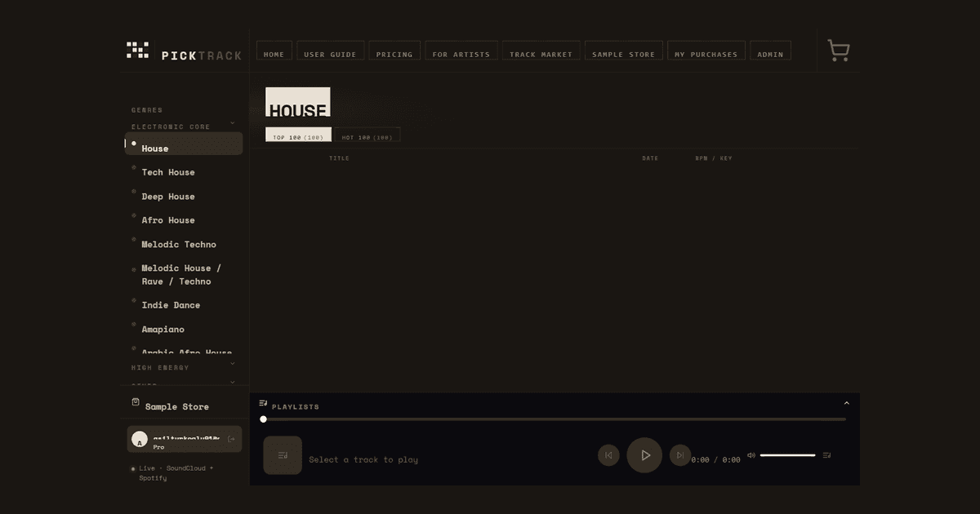Select the House genre
The image size is (980, 514).
(184, 144)
